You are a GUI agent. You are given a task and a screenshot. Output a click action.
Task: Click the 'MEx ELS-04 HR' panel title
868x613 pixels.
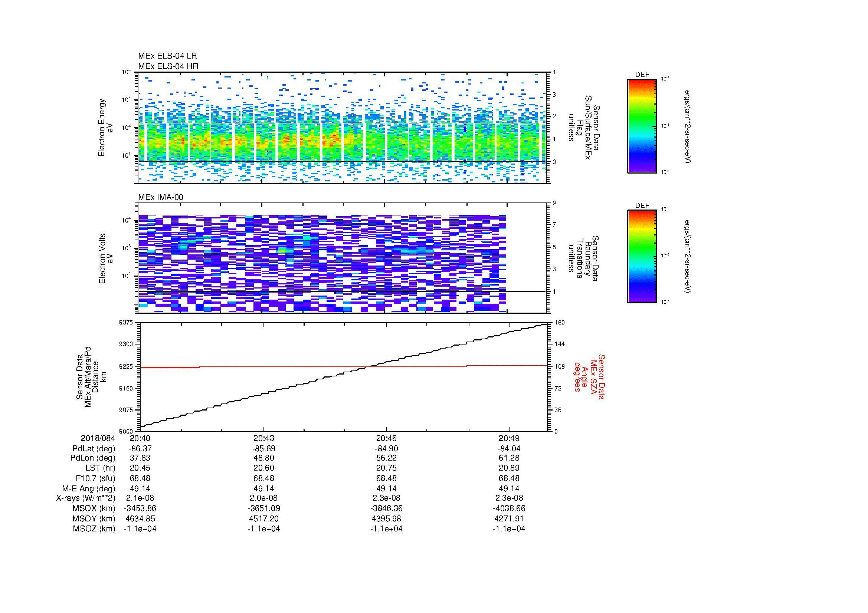pyautogui.click(x=168, y=66)
